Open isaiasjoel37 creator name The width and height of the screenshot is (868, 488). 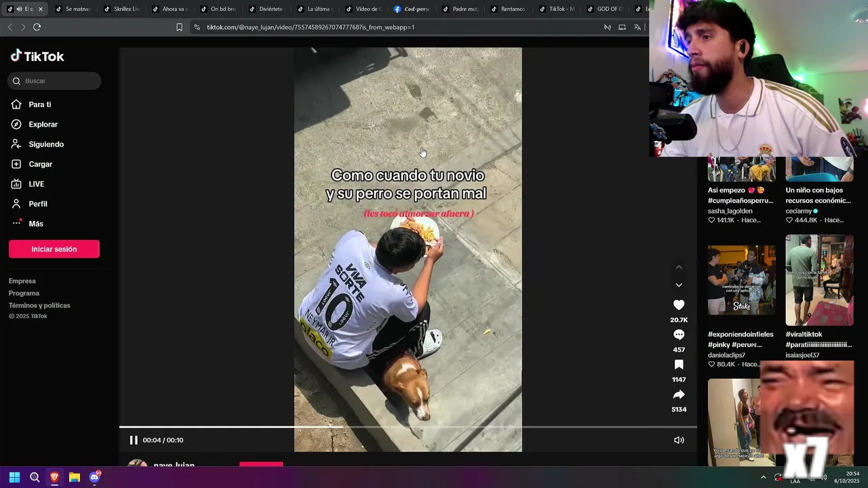pos(802,355)
